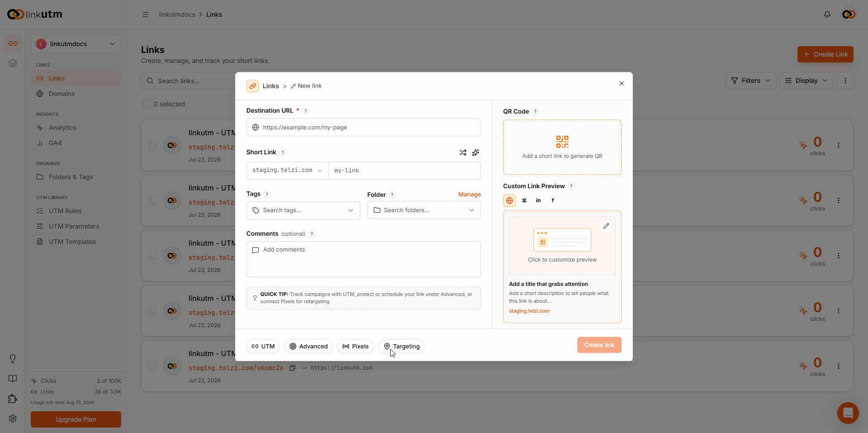Click the Comments help icon
The height and width of the screenshot is (433, 868).
pos(312,234)
